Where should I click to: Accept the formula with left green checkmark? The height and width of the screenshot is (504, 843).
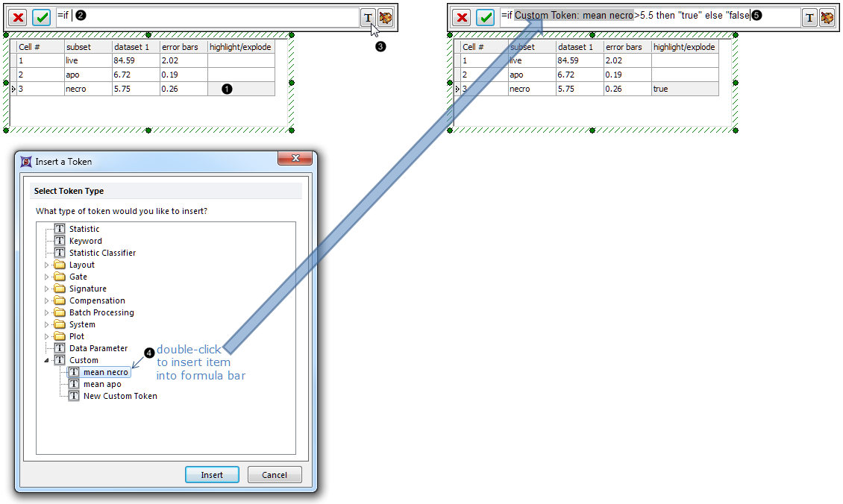(42, 18)
